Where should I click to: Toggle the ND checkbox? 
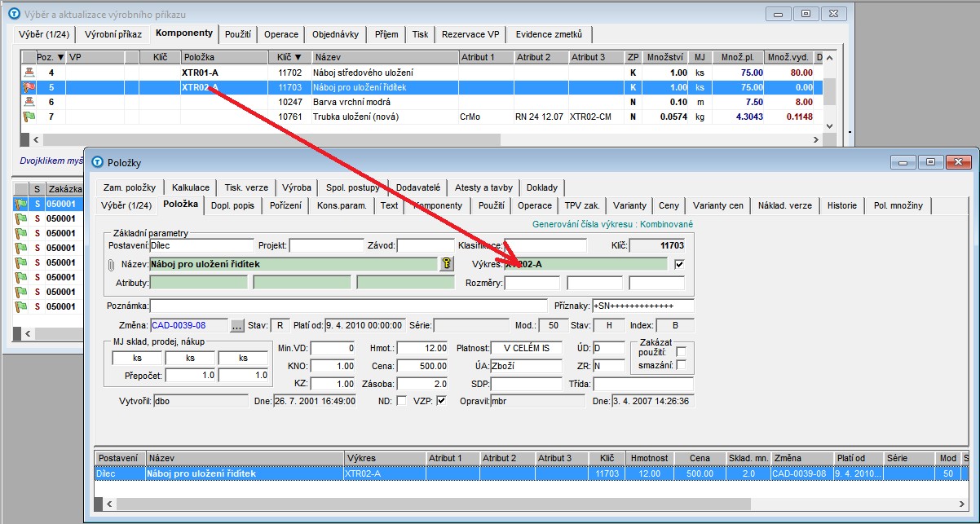tap(400, 400)
